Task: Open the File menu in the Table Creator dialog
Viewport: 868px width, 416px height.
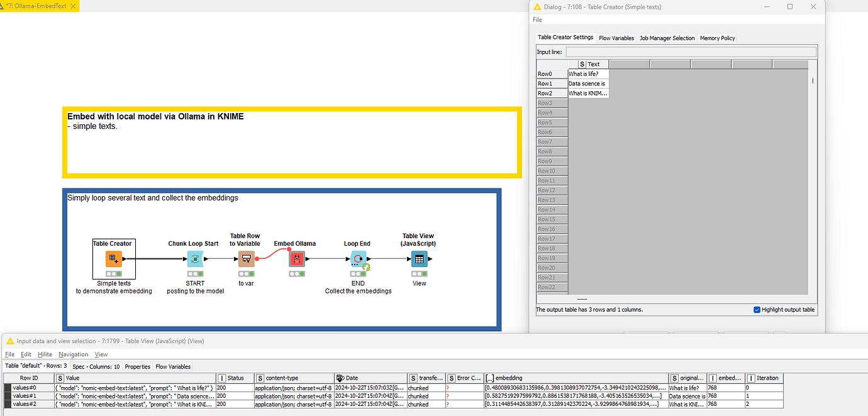Action: coord(537,19)
